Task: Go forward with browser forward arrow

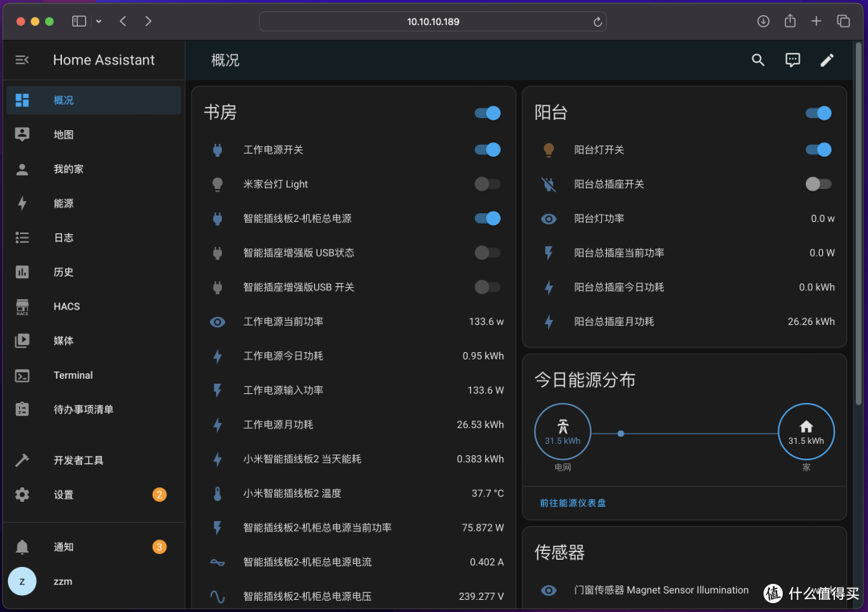Action: [148, 21]
